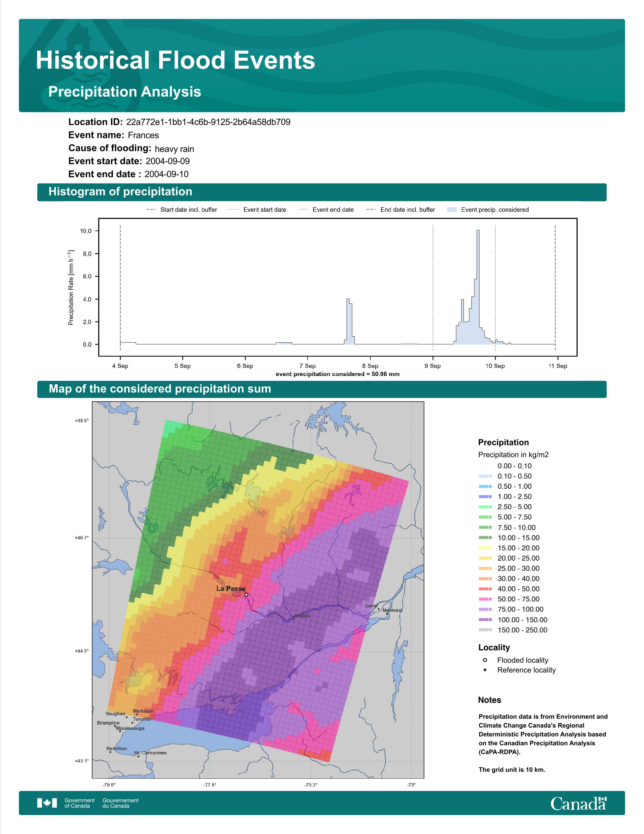Screen dimensions: 644x834
Task: Click the event name Frances
Action: coord(143,135)
